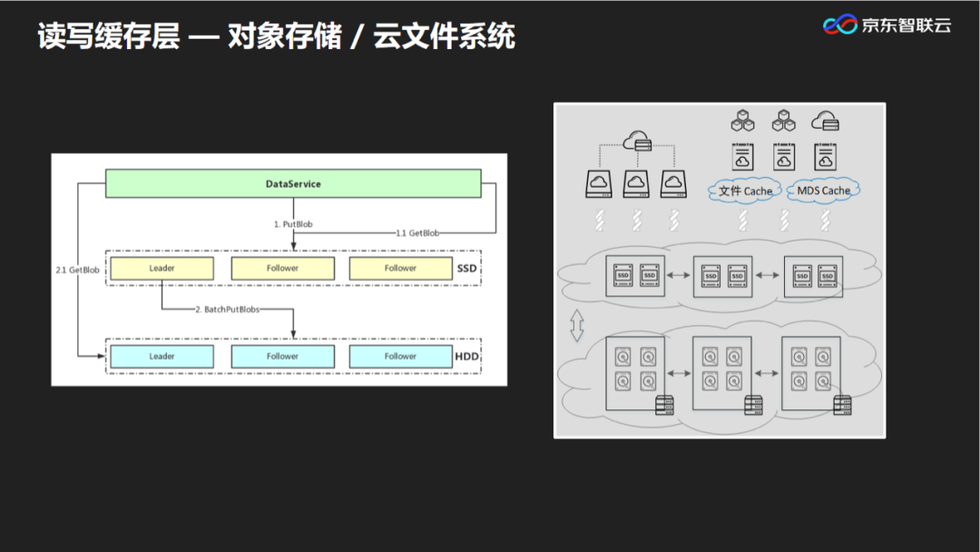The width and height of the screenshot is (980, 552).
Task: Click the yellow Leader box in SSD row
Action: [x=162, y=268]
